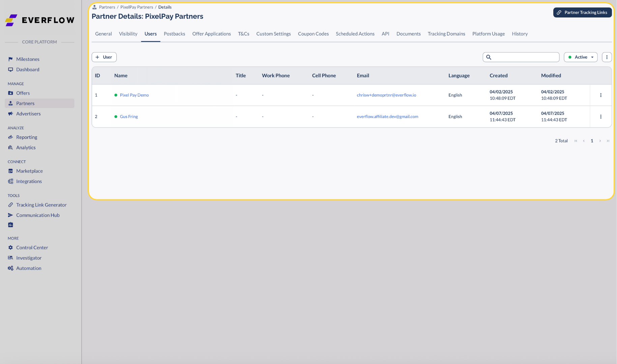Click the PixelPay Partners breadcrumb link

coord(137,7)
